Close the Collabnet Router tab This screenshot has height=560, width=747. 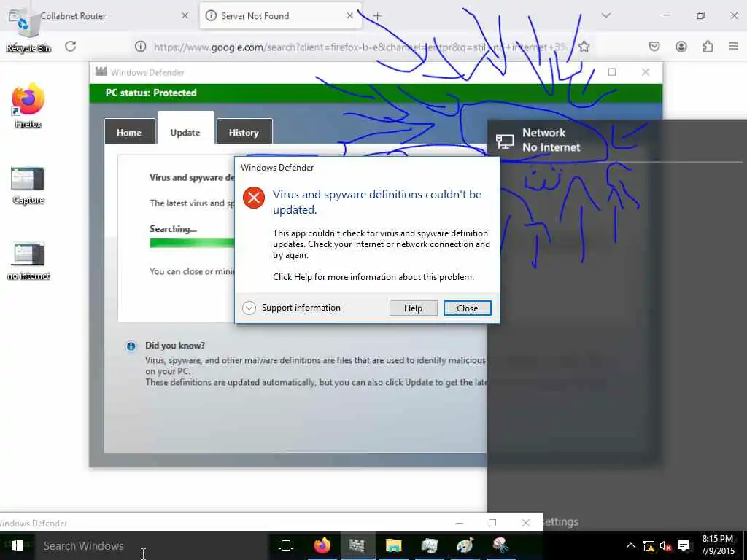185,16
